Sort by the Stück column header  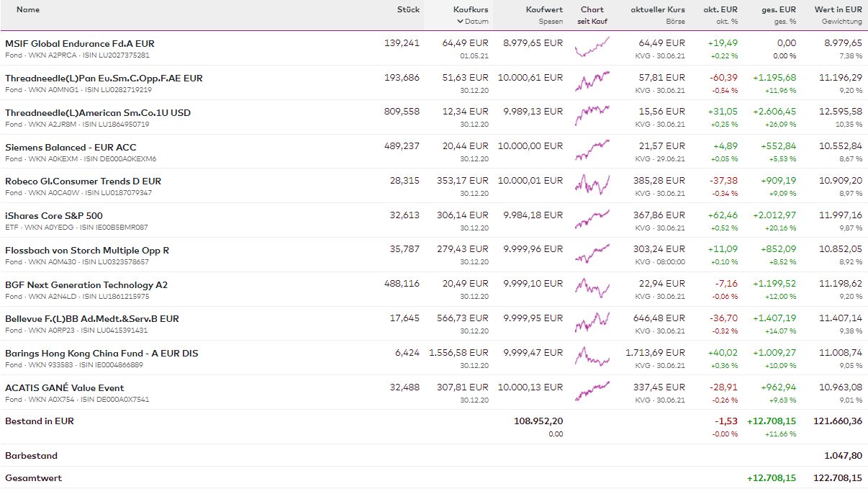[x=408, y=10]
